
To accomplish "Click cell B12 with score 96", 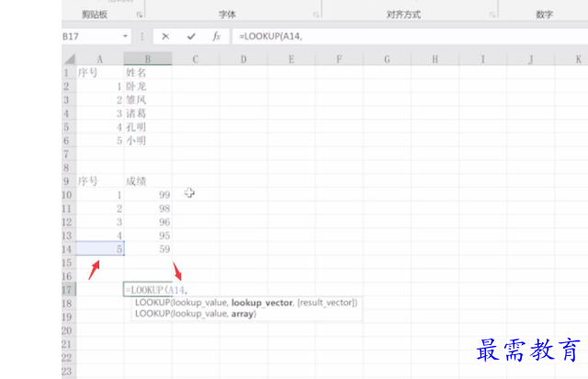I will pos(148,222).
